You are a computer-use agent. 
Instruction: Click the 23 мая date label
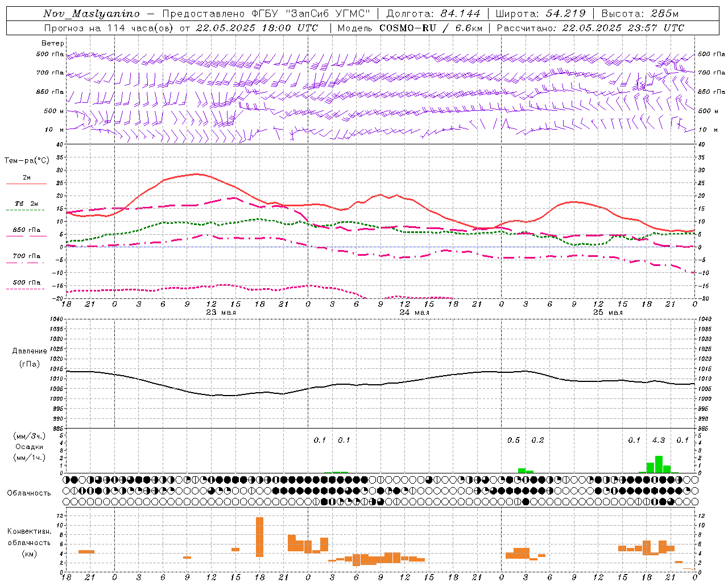tap(221, 313)
